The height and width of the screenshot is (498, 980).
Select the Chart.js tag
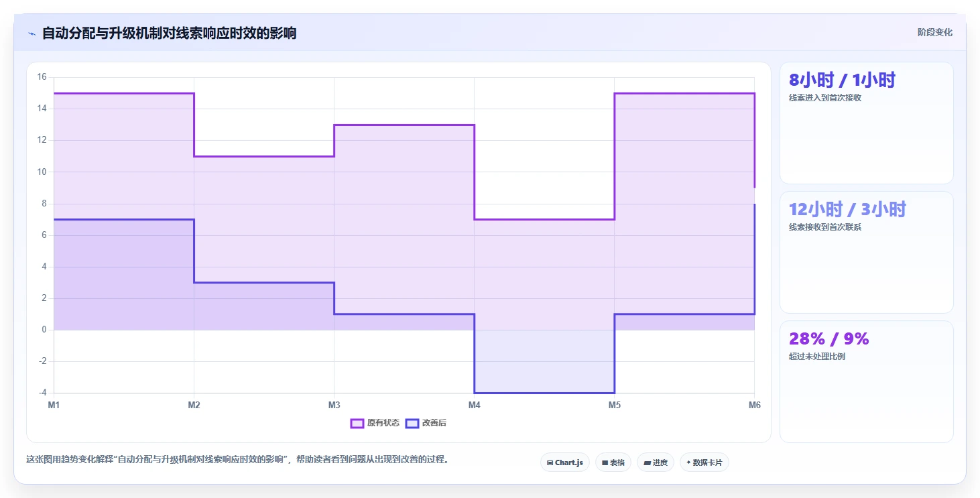tap(565, 462)
